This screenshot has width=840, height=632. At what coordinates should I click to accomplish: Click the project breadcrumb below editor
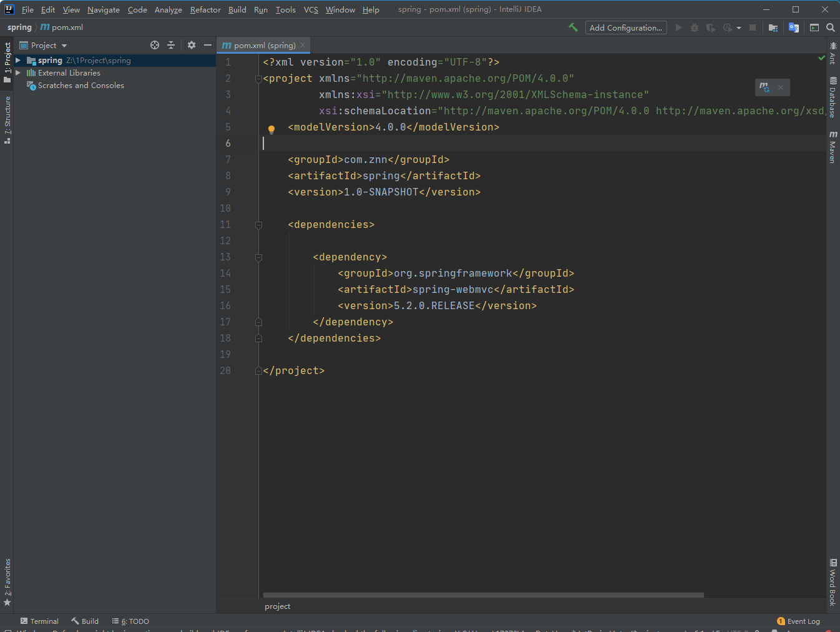[x=277, y=606]
